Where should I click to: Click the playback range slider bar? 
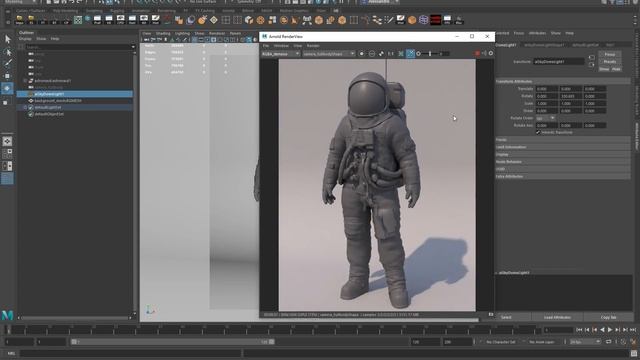point(173,342)
